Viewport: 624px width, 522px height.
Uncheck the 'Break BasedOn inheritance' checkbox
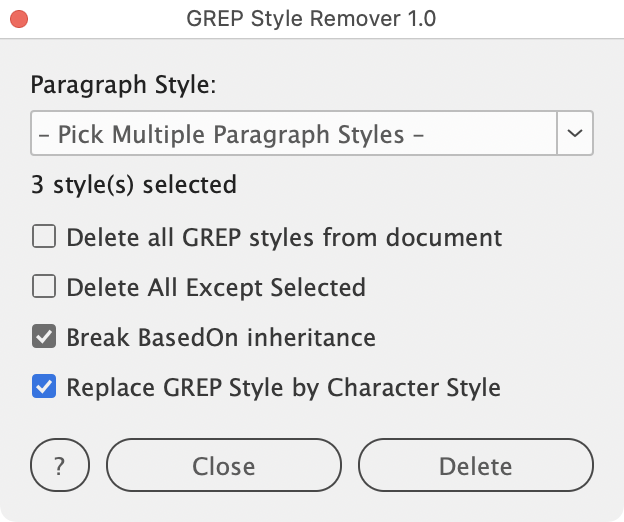(x=44, y=337)
